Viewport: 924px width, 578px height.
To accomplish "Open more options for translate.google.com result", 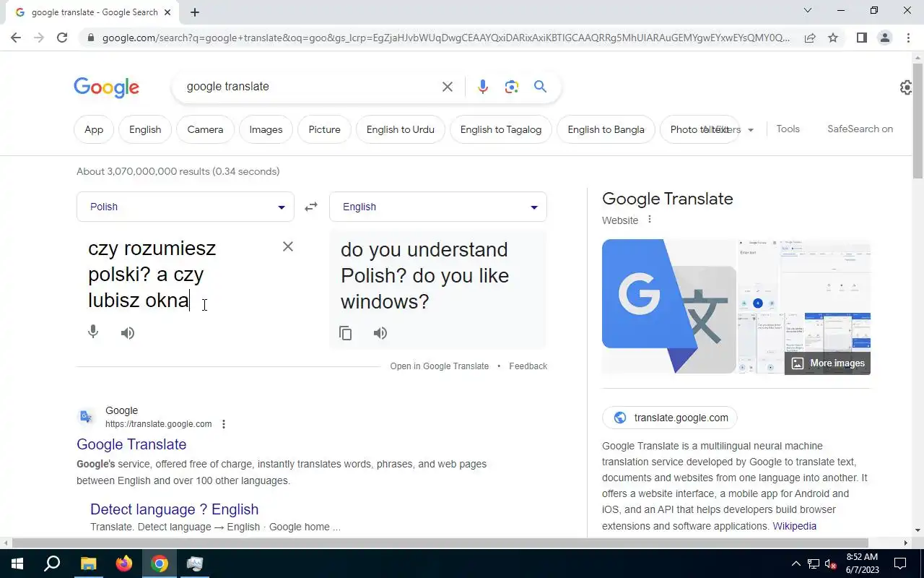I will click(x=224, y=424).
